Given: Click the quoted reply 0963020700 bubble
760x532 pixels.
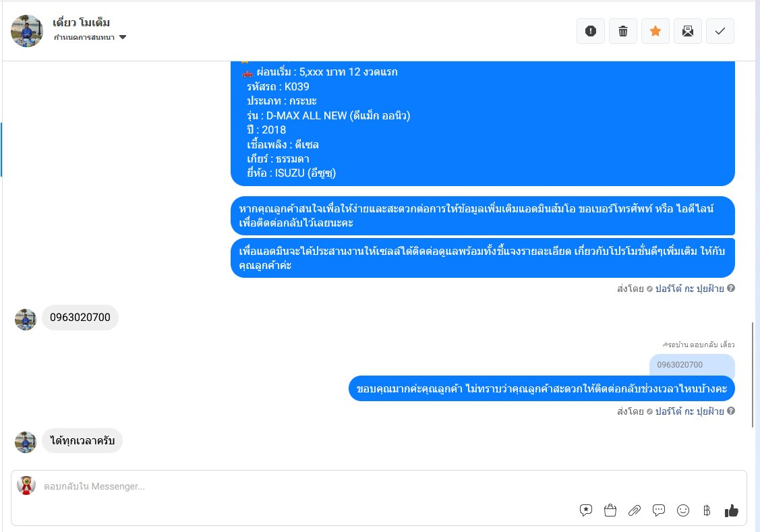Looking at the screenshot, I should pos(692,365).
